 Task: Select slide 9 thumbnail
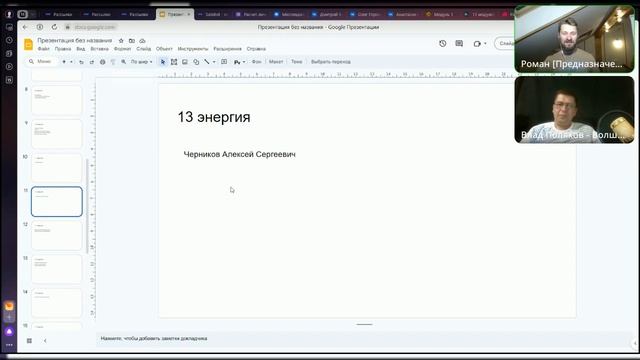point(57,134)
